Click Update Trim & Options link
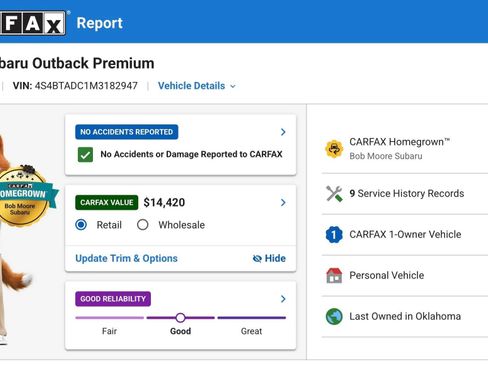The width and height of the screenshot is (488, 366). (x=126, y=258)
